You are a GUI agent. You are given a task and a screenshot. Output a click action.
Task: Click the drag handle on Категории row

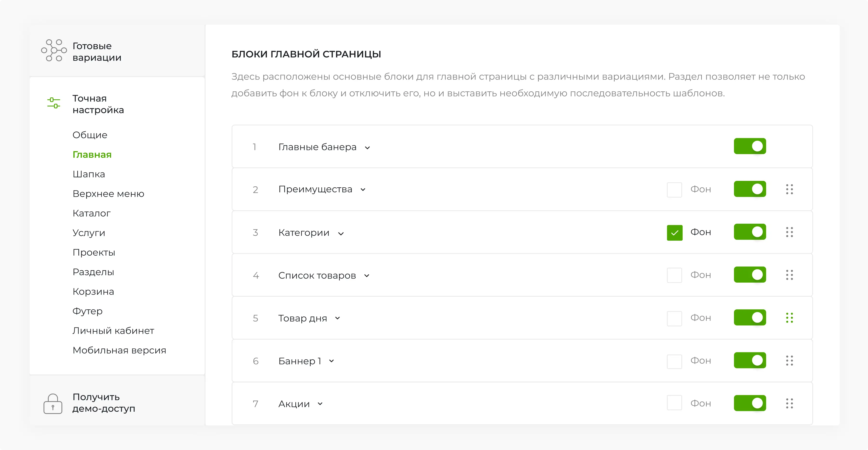pos(790,232)
